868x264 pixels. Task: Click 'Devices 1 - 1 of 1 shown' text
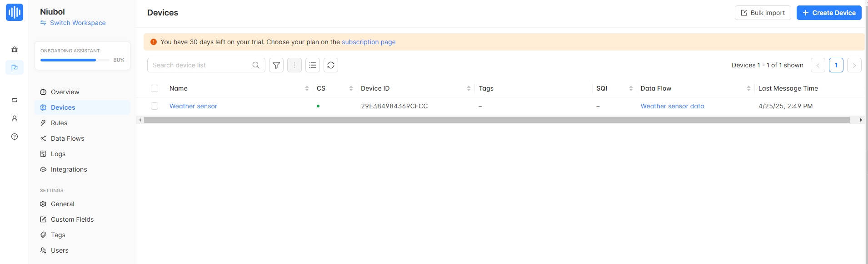(767, 65)
